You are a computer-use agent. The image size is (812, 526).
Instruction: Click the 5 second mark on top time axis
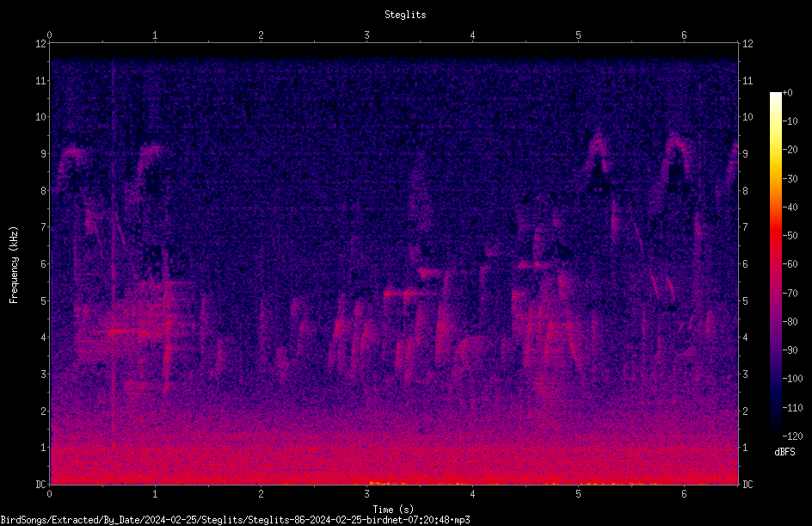click(578, 35)
